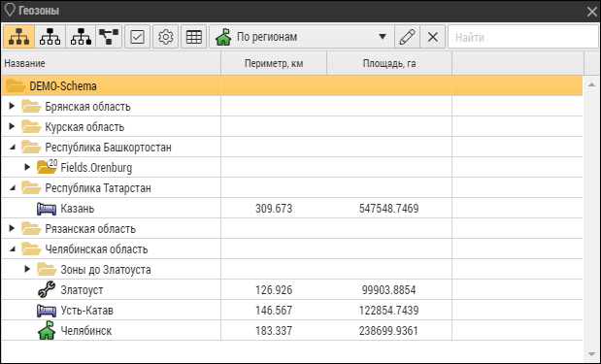Image resolution: width=601 pixels, height=364 pixels.
Task: Click perimeter value 146.567
Action: pos(274,311)
